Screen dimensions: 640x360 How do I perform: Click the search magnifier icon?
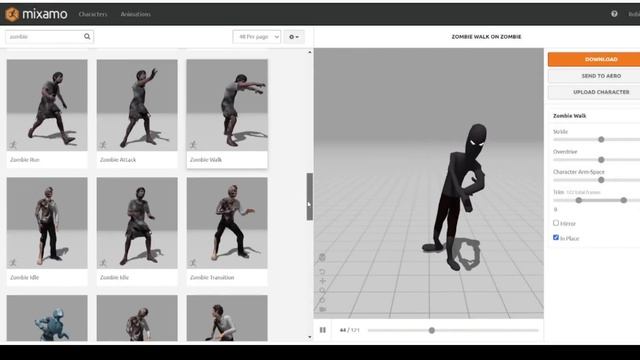click(x=87, y=36)
